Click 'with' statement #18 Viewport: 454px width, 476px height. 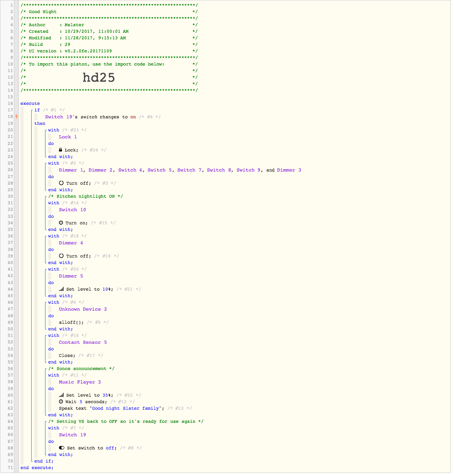[54, 236]
